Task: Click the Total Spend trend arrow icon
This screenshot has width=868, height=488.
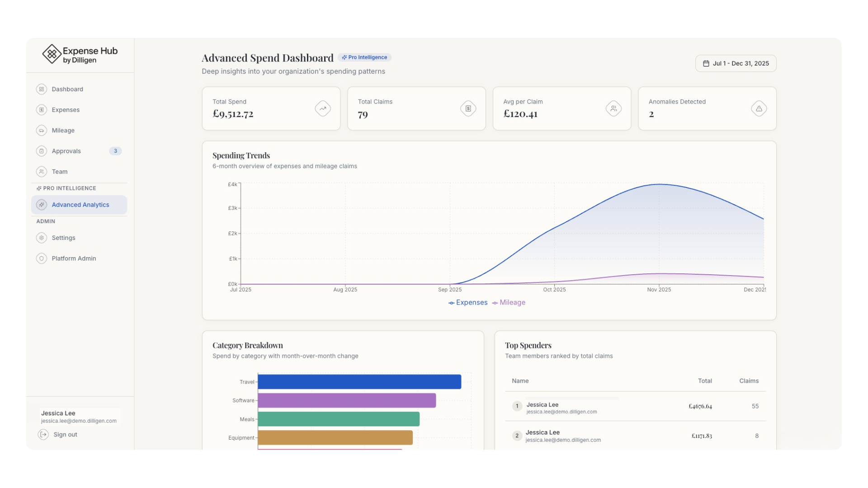Action: 323,108
